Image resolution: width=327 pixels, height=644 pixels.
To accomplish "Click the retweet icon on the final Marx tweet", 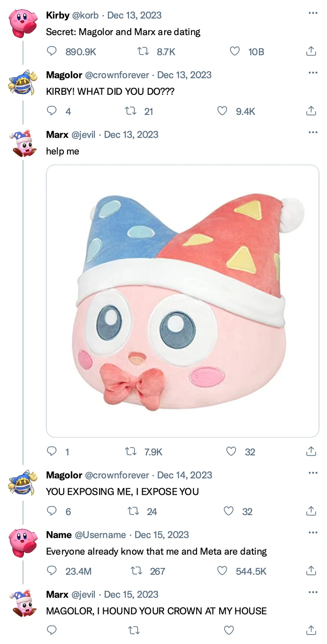I will pyautogui.click(x=134, y=630).
